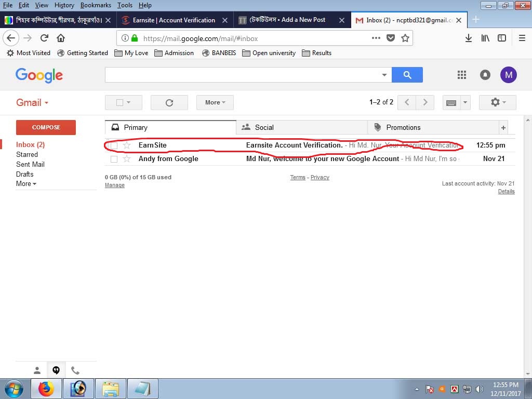This screenshot has height=399, width=532.
Task: Open the Starred label
Action: pos(27,154)
